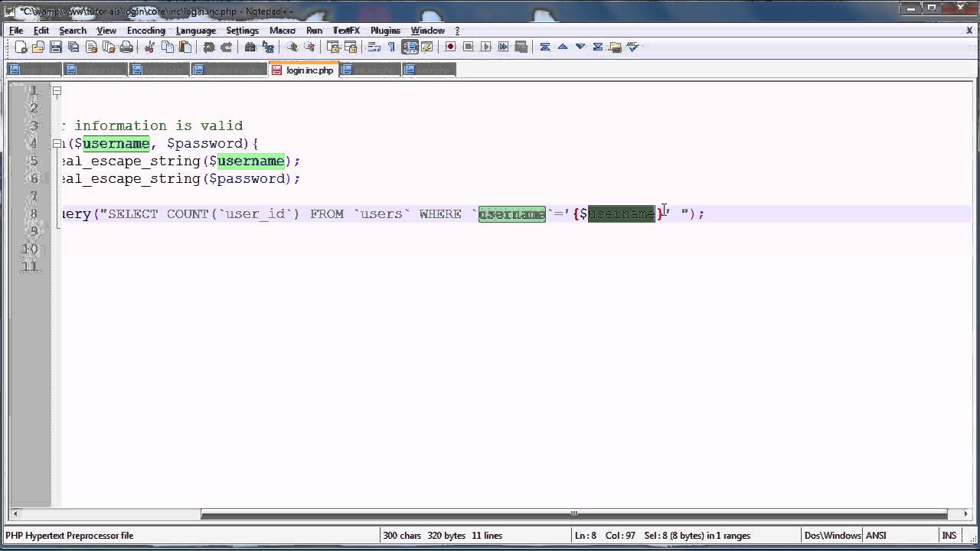Toggle the INS insert mode indicator
The image size is (980, 551).
coord(949,536)
